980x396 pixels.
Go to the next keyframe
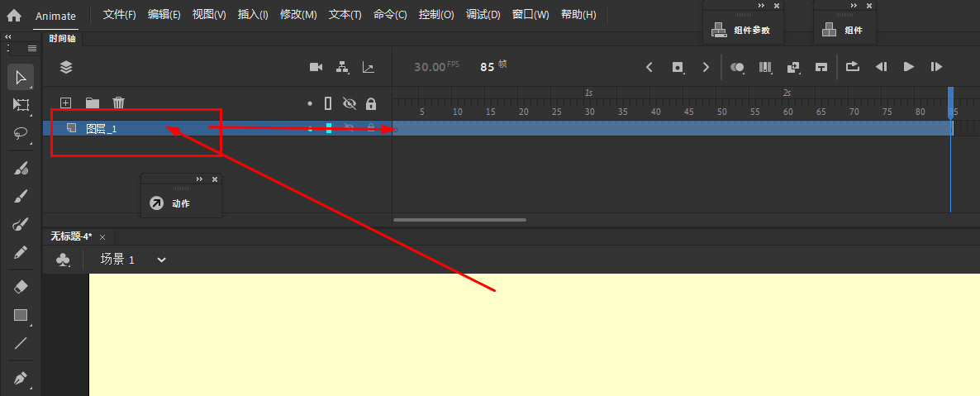(x=706, y=67)
